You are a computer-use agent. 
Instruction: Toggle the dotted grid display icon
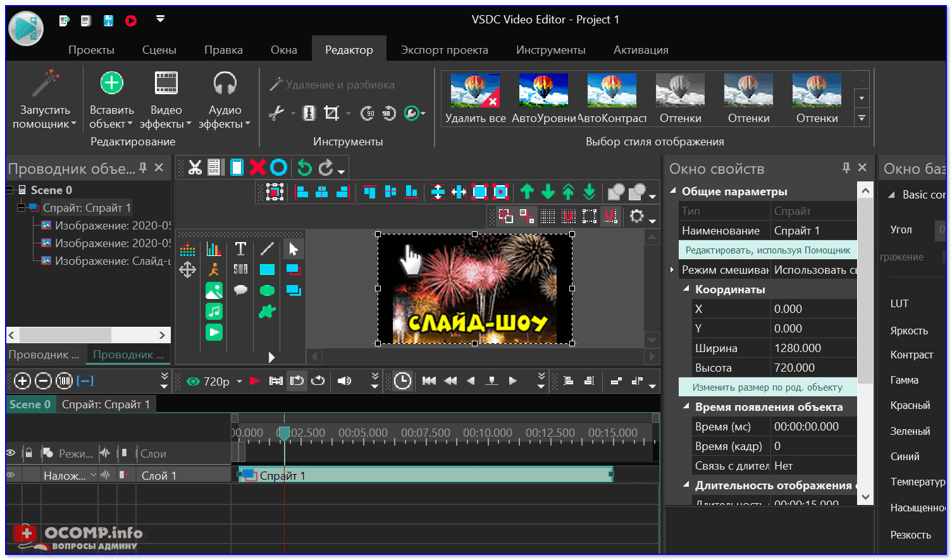pyautogui.click(x=548, y=217)
